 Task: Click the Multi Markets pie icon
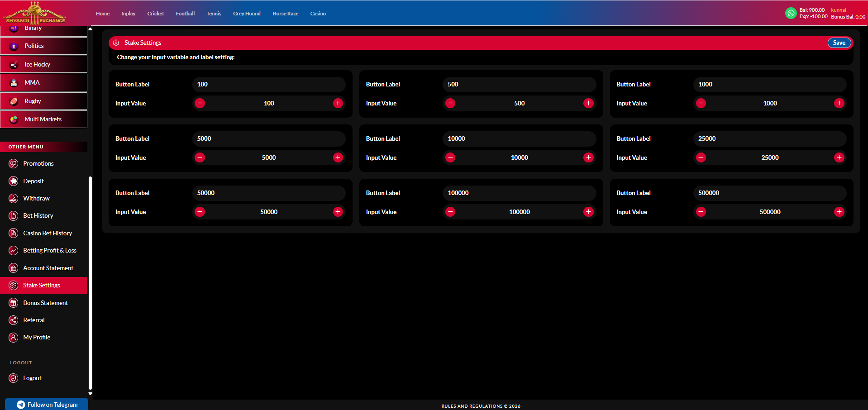point(14,119)
